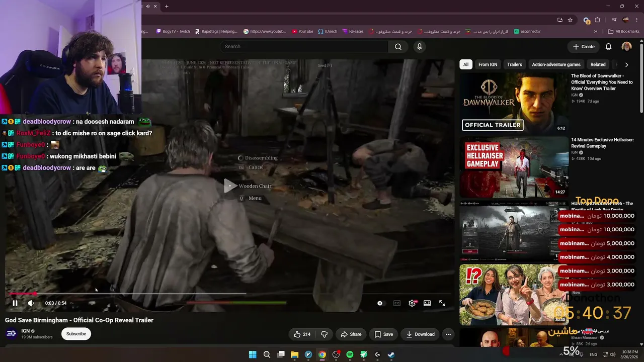Open the taskbar clock and date
Viewport: 644px width, 362px height.
630,354
